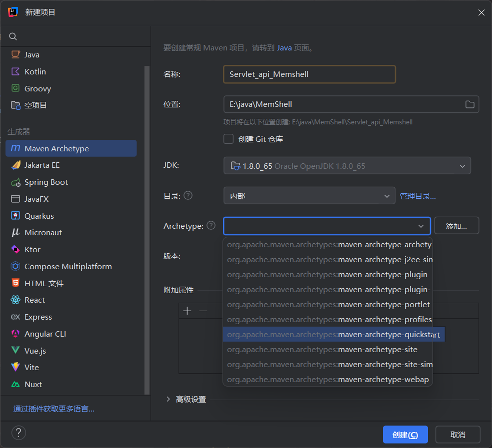Viewport: 492px width, 448px height.
Task: Choose maven-archetype-quickstart from the list
Action: tap(333, 335)
